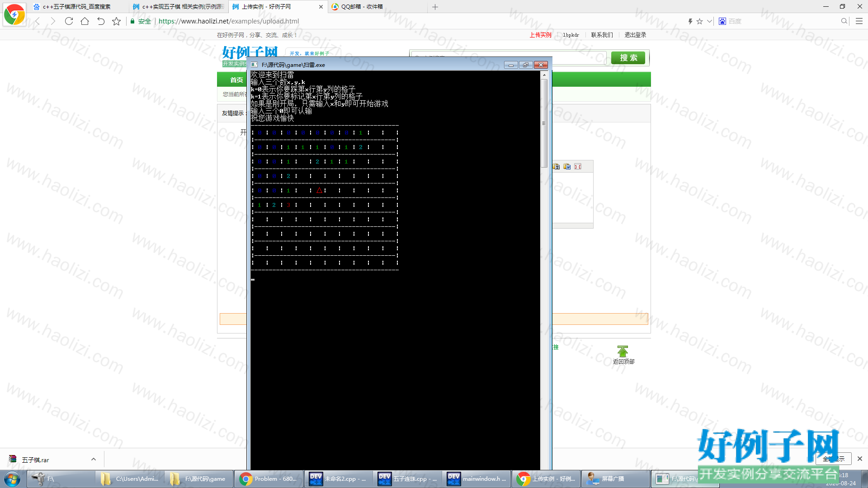This screenshot has height=488, width=868.
Task: Click the magnifier in the browser search box
Action: pyautogui.click(x=844, y=21)
